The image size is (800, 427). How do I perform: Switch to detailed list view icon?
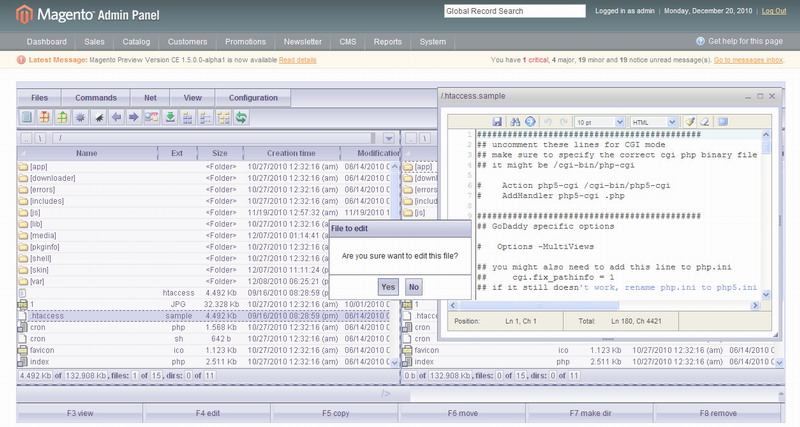205,117
